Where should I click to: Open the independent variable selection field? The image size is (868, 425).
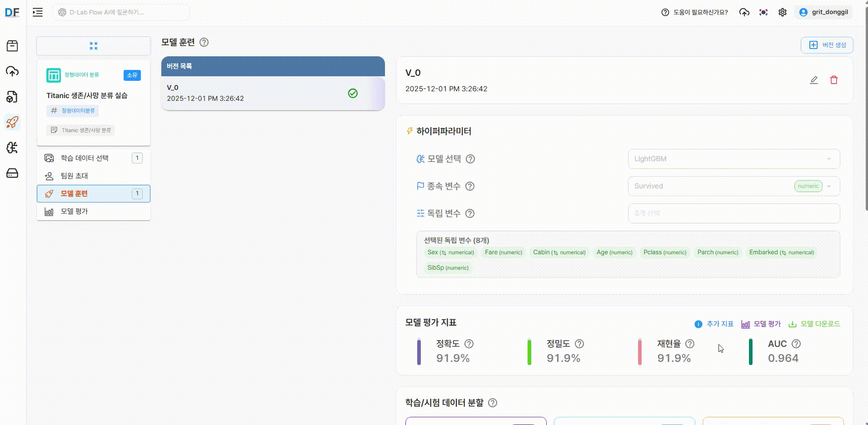click(x=733, y=213)
